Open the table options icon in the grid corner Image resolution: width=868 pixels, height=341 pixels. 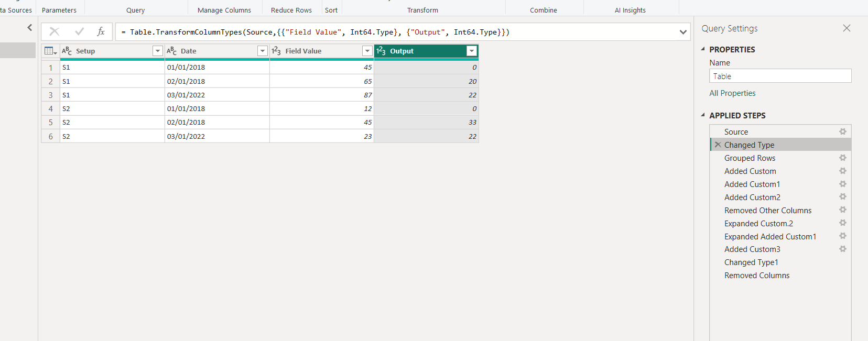coord(50,51)
